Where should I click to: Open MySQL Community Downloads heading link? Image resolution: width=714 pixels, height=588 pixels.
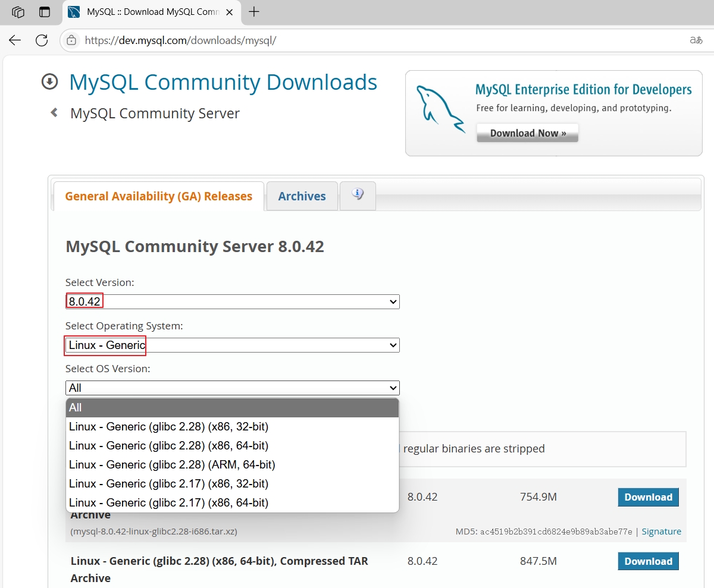(223, 82)
